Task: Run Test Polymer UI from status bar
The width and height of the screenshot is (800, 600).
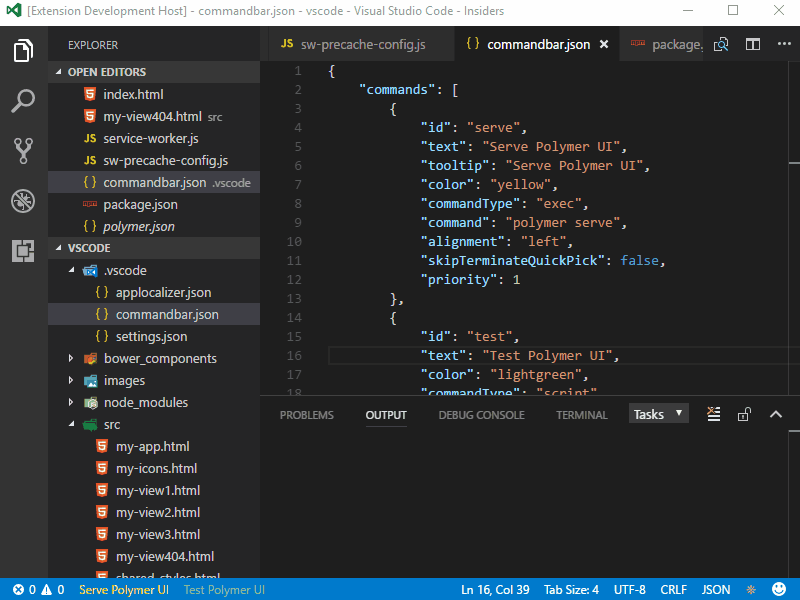Action: [224, 590]
